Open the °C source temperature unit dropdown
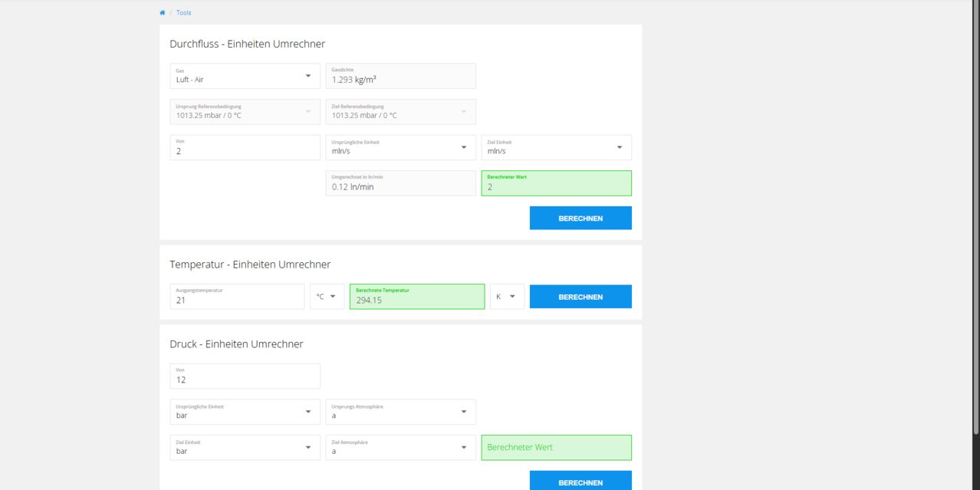The image size is (980, 490). (327, 297)
